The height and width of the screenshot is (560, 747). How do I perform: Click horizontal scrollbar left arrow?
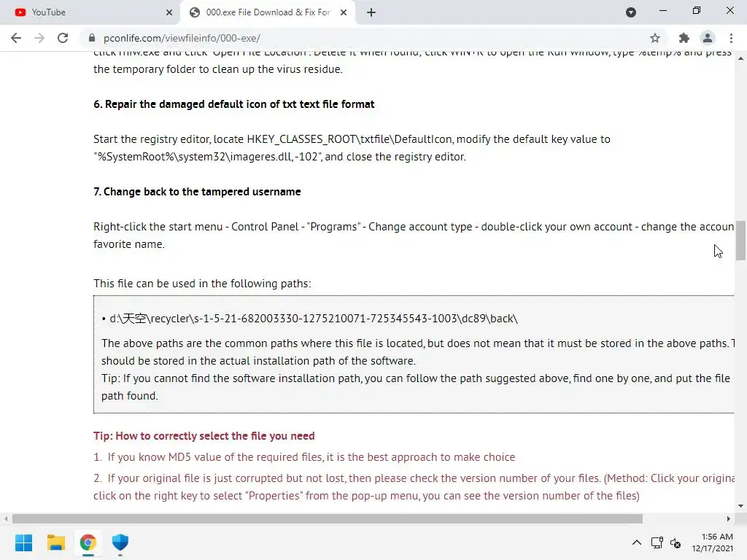[x=6, y=518]
